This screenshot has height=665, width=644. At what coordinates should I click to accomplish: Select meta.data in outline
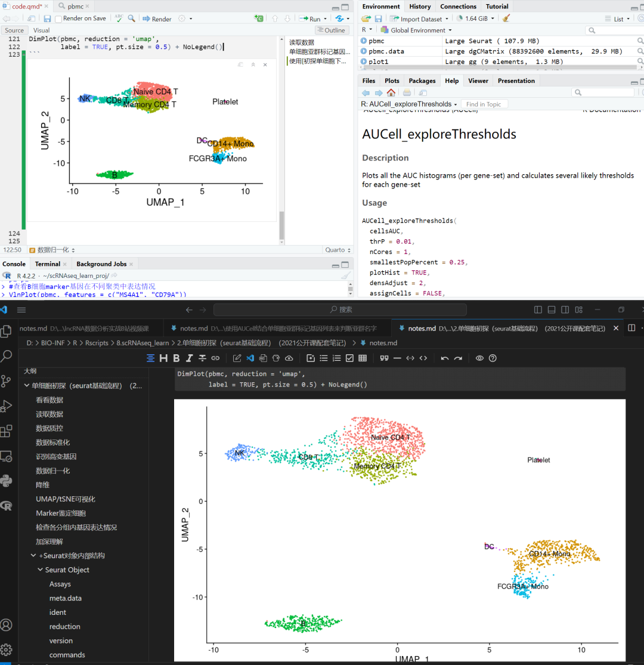(x=65, y=598)
